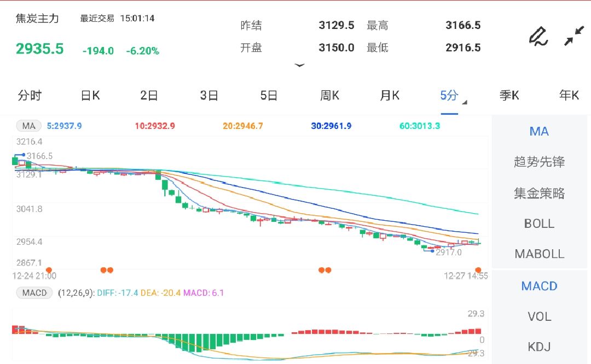Click the -6.20% change percentage
The width and height of the screenshot is (591, 364).
pos(142,51)
